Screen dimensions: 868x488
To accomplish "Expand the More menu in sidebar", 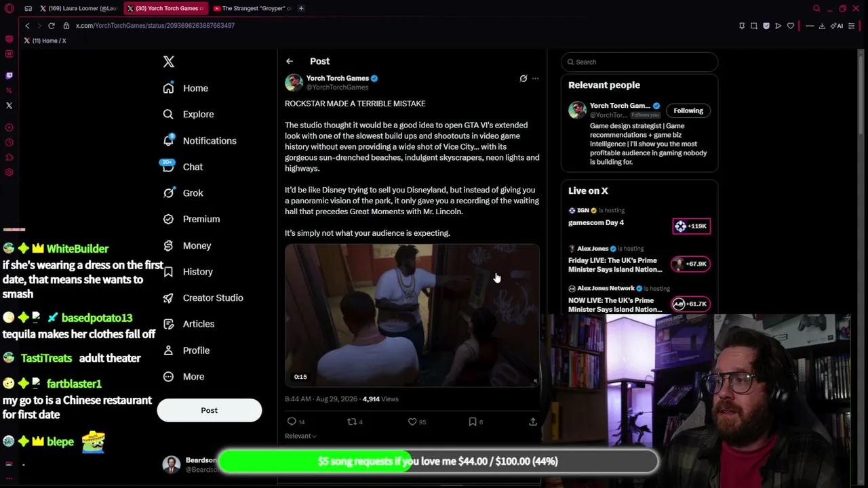I will (184, 377).
